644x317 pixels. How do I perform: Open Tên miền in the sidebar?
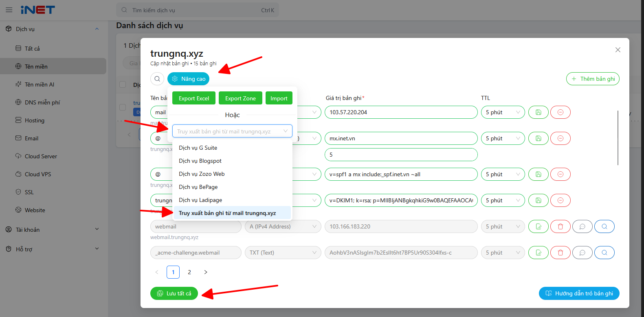click(x=53, y=67)
